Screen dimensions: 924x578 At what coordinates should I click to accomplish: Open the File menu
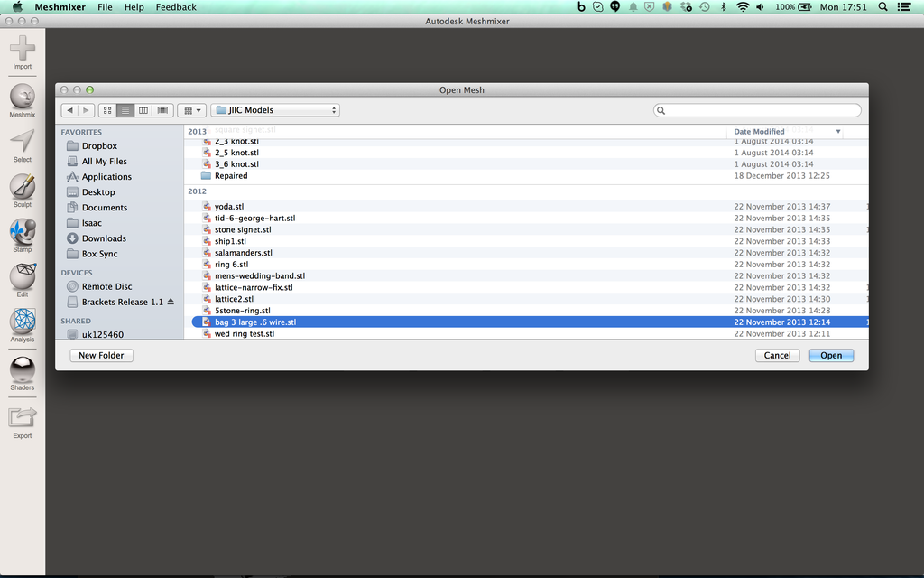pos(105,7)
